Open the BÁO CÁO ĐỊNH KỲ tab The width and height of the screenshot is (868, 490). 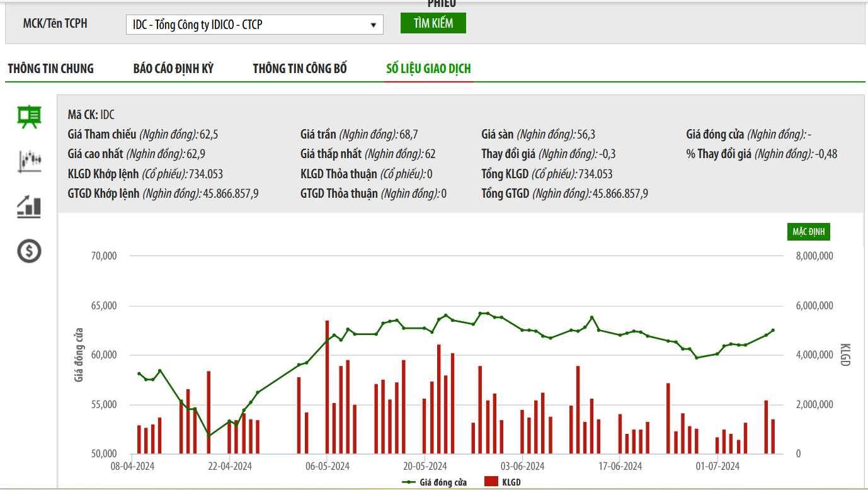(173, 69)
